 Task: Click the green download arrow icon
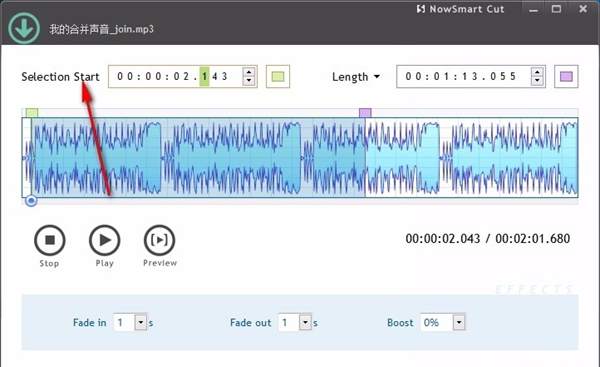[x=24, y=28]
